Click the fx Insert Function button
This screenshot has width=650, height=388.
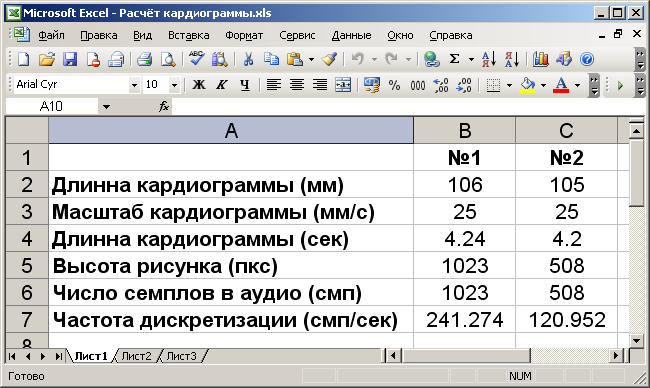coord(164,107)
